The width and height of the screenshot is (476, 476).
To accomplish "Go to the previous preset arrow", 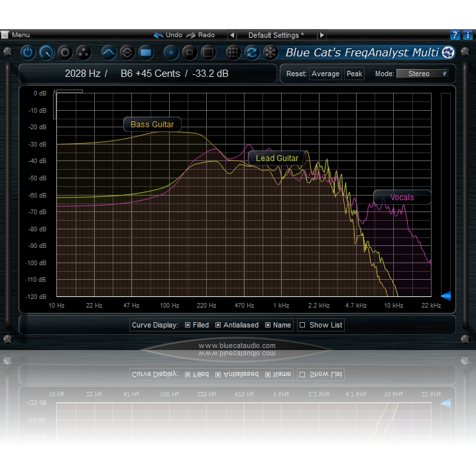I will coord(232,35).
